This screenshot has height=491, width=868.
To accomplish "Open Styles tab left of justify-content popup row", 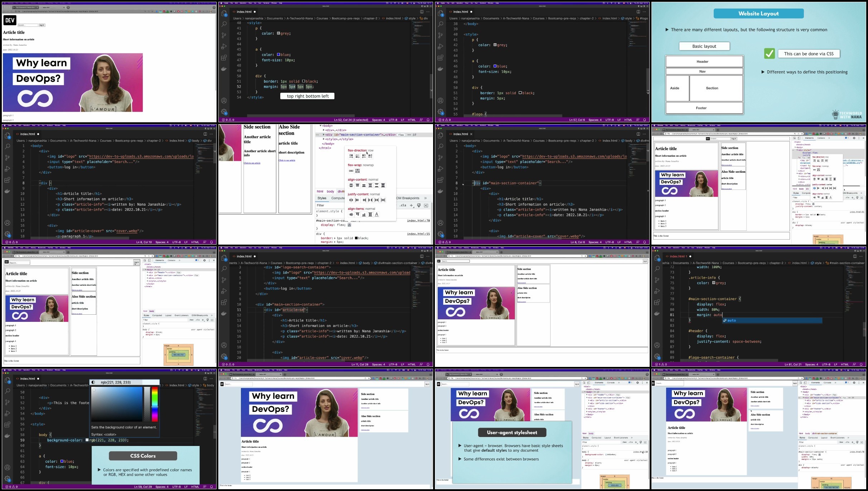I will pyautogui.click(x=322, y=198).
